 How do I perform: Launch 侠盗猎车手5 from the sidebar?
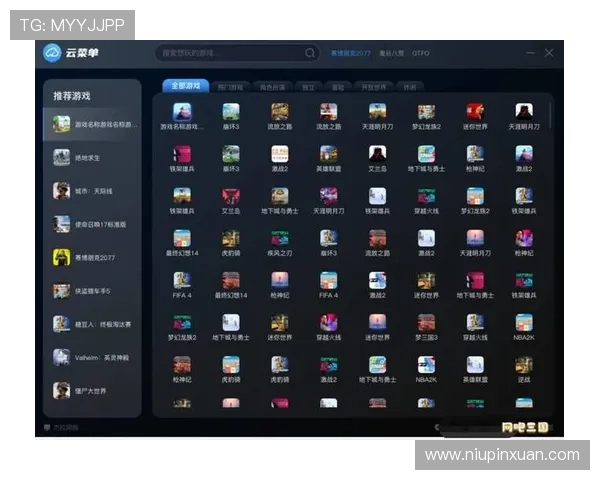(96, 291)
